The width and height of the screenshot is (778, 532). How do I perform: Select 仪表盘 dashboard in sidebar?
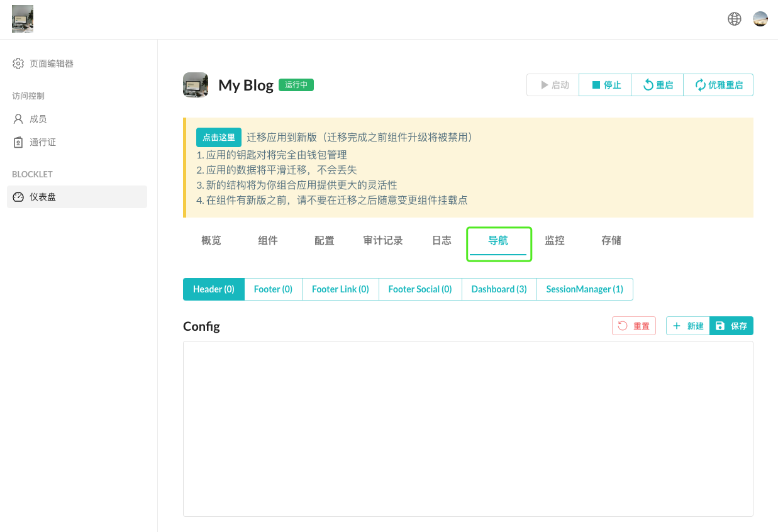coord(43,197)
